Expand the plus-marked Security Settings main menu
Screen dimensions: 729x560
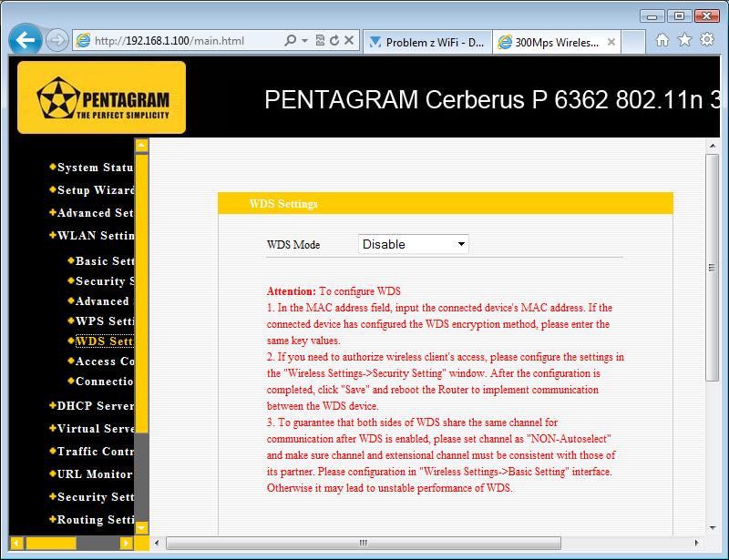pyautogui.click(x=92, y=497)
